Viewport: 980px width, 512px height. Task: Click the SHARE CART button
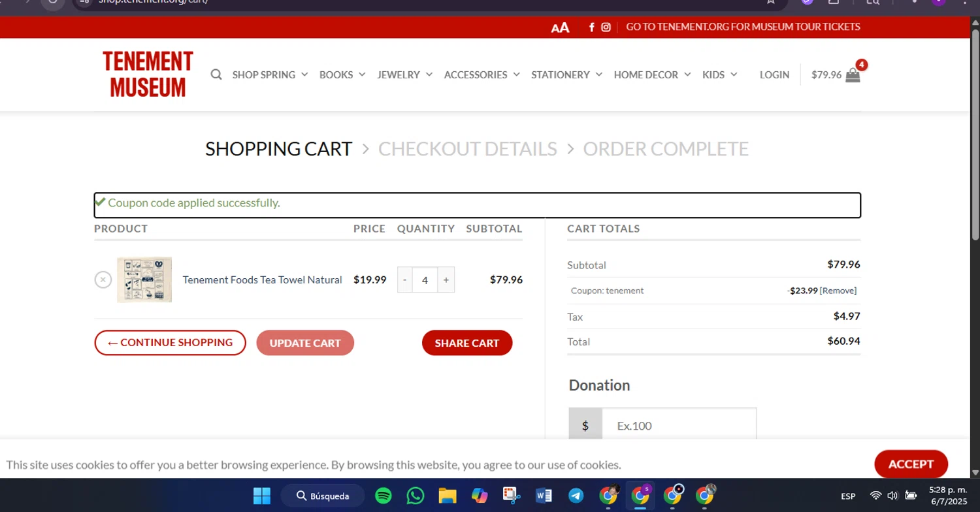467,343
